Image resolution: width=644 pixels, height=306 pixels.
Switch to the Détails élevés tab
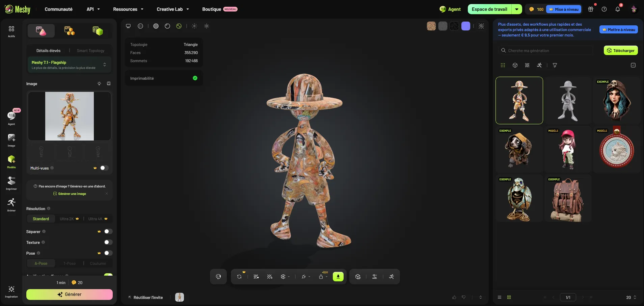pos(49,51)
